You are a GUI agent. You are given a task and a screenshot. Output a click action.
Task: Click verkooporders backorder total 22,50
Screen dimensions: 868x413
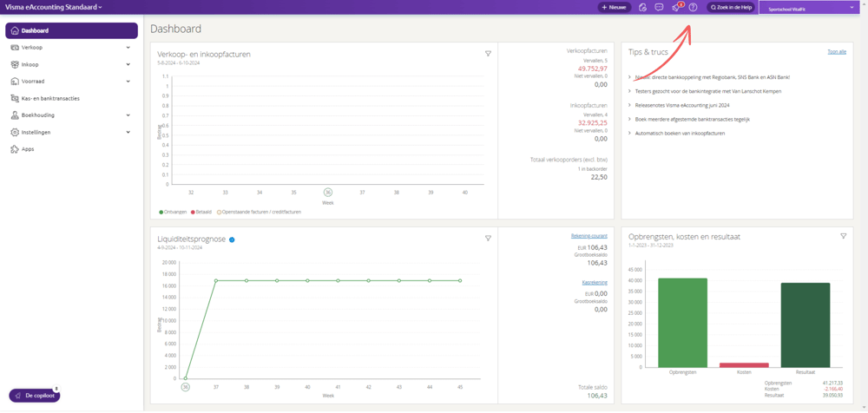(x=599, y=177)
